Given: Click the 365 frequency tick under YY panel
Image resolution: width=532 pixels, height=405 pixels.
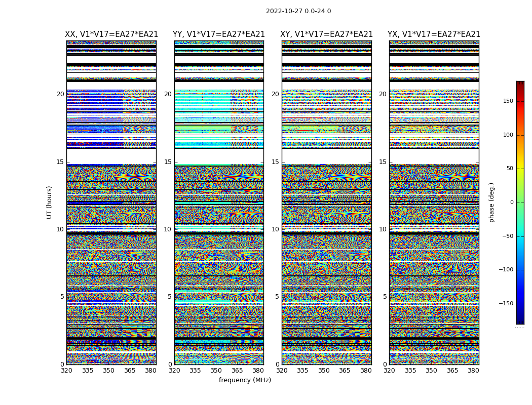Looking at the screenshot, I should click(x=237, y=371).
